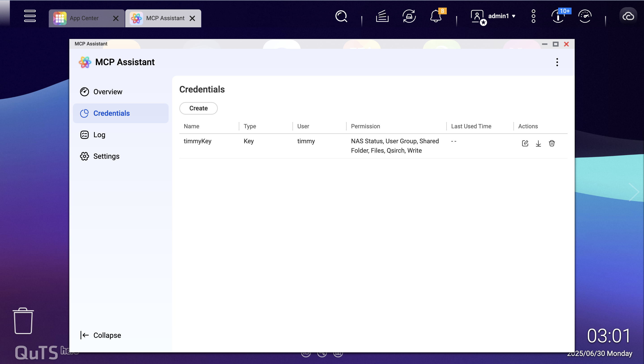This screenshot has height=364, width=644.
Task: Edit the timmyKey credential
Action: 525,143
